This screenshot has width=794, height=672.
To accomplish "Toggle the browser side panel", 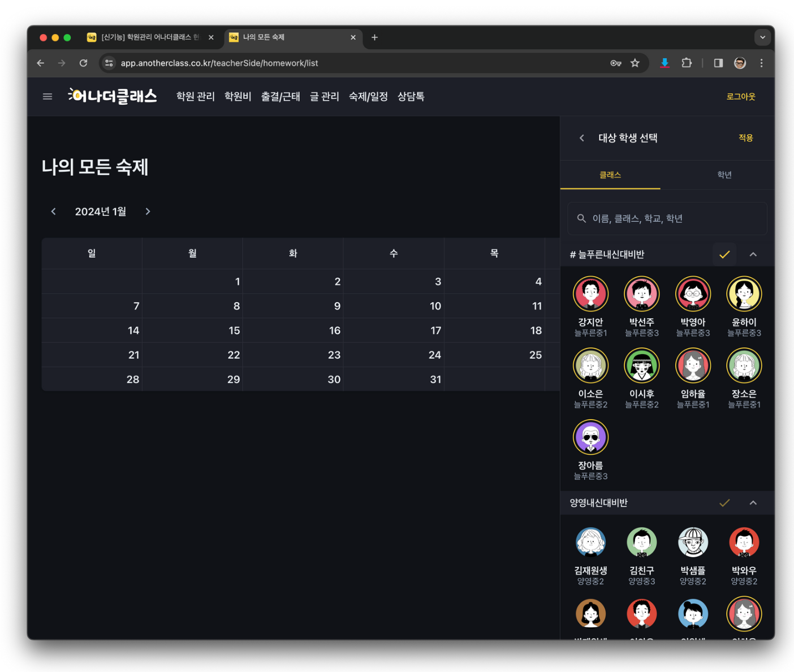I will 718,63.
